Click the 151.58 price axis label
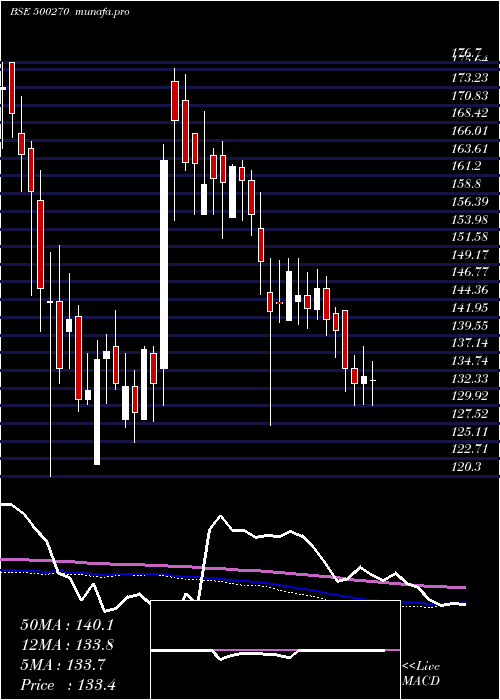Image resolution: width=500 pixels, height=700 pixels. tap(470, 237)
